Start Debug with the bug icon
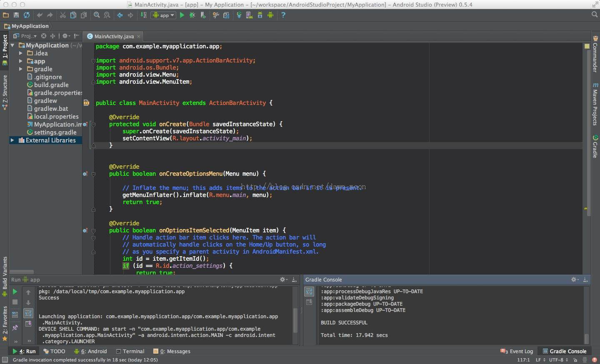 (x=192, y=15)
